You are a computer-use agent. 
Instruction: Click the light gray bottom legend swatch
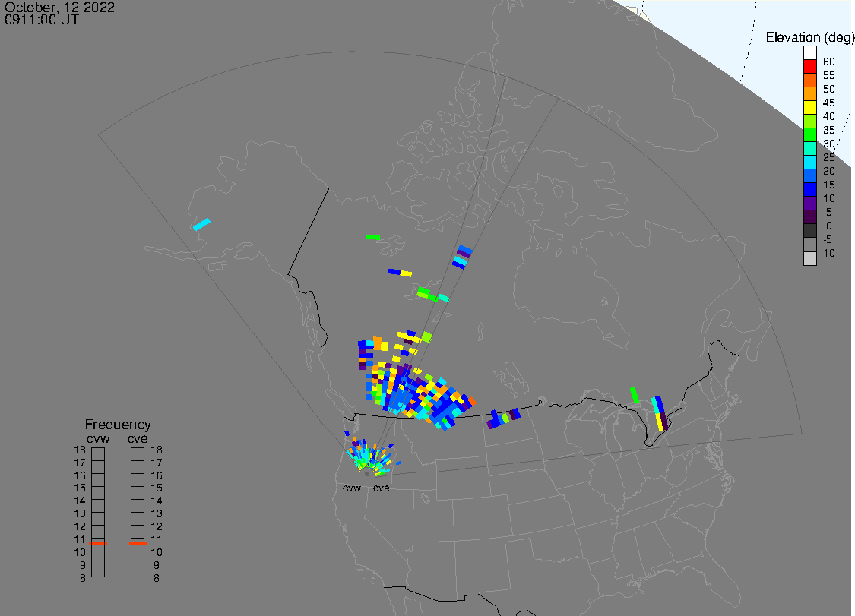pos(809,258)
